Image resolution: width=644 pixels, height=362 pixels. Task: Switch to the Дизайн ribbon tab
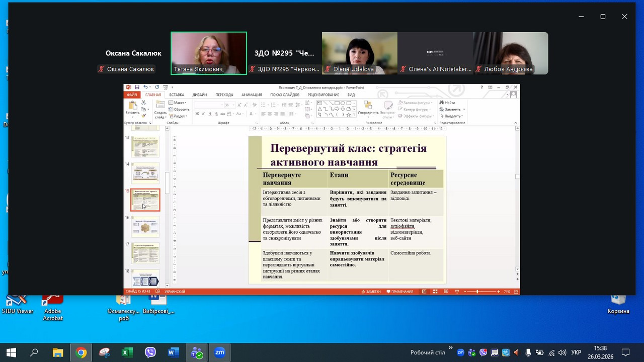pyautogui.click(x=200, y=95)
